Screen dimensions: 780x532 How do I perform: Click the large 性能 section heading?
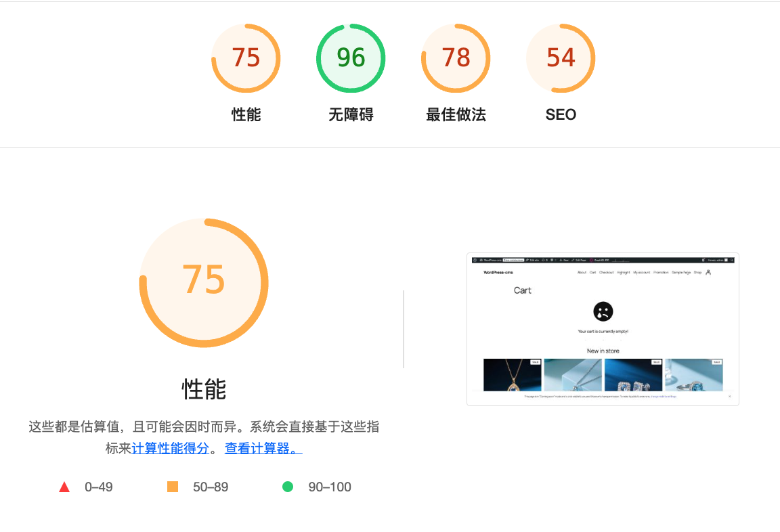[x=204, y=390]
